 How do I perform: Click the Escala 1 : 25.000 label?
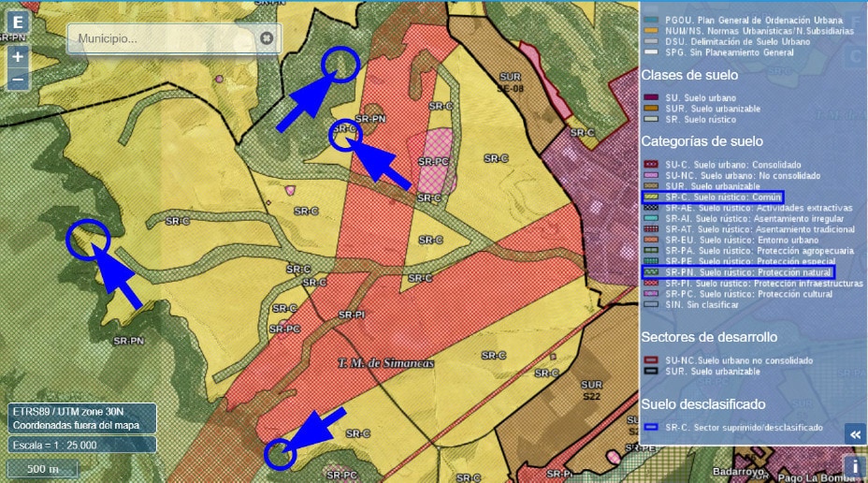point(56,446)
